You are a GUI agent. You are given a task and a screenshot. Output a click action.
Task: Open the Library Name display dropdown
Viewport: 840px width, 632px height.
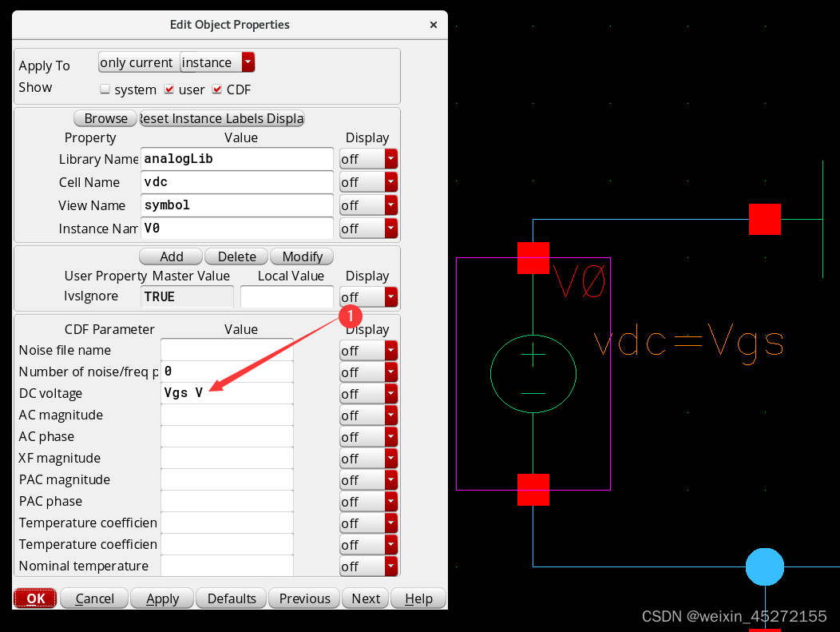(391, 158)
